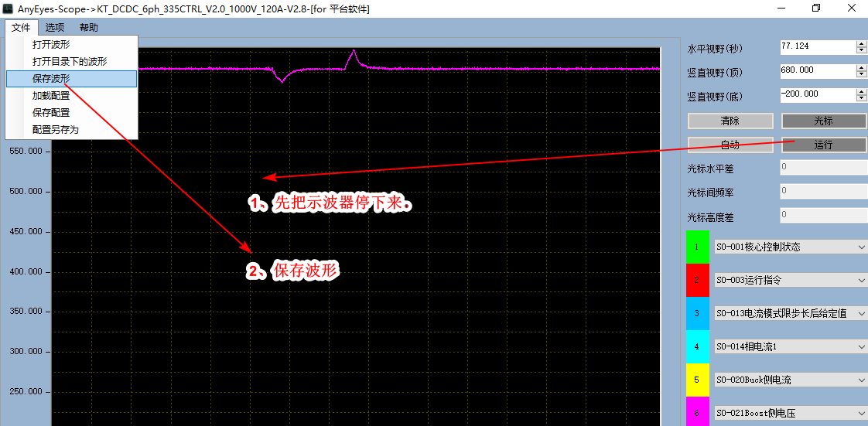Toggle the 运行 run button

click(824, 145)
